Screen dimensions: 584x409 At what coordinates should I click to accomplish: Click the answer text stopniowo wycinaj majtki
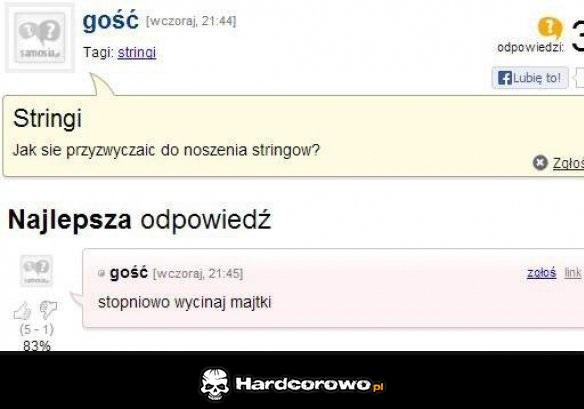click(x=184, y=302)
